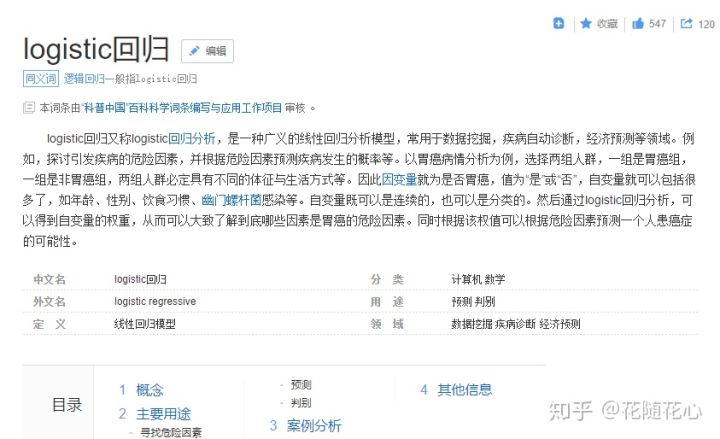Click the share arrow icon
This screenshot has width=720, height=439.
tap(687, 23)
